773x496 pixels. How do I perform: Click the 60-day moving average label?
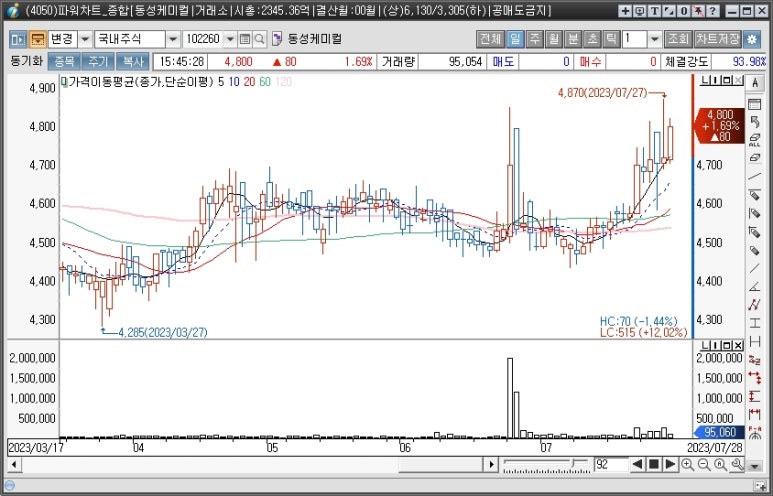[x=265, y=82]
